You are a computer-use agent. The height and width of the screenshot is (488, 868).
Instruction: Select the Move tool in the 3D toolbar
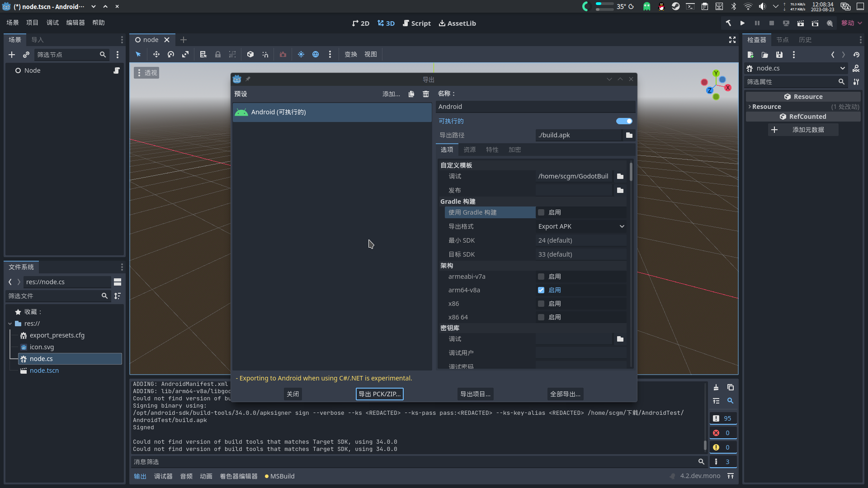click(156, 54)
